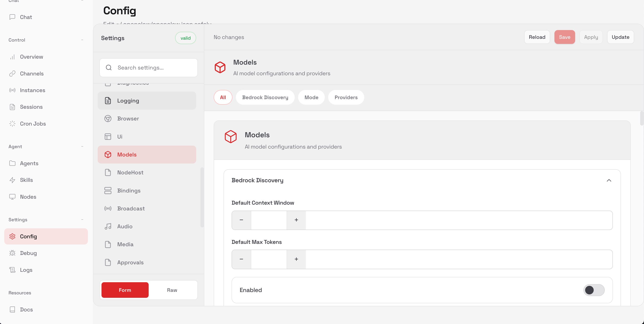
Task: Open the Channels link icon
Action: tap(13, 74)
